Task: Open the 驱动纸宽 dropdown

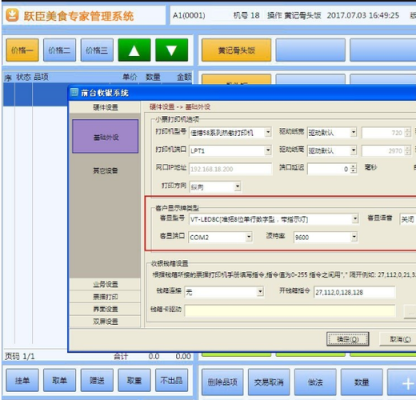Action: [x=353, y=133]
